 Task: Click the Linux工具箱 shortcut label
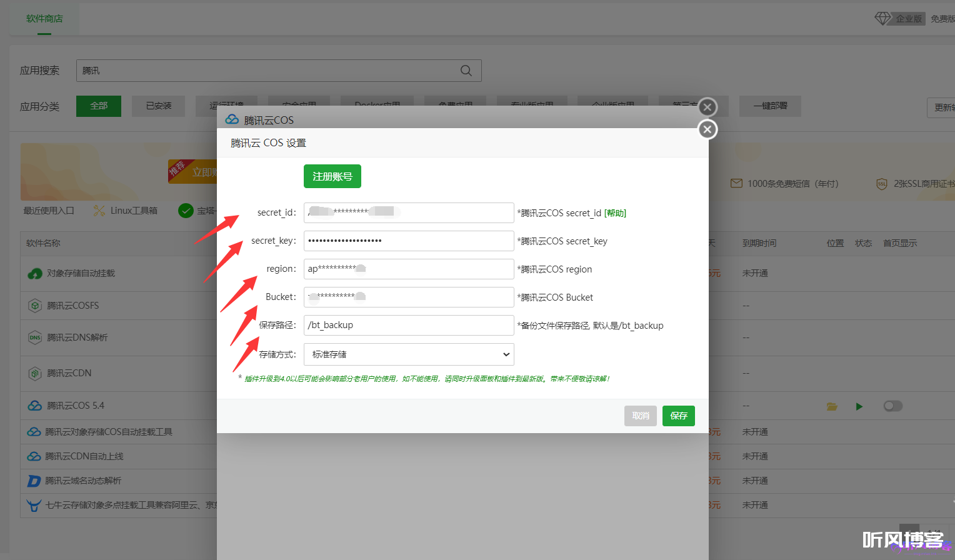point(134,211)
